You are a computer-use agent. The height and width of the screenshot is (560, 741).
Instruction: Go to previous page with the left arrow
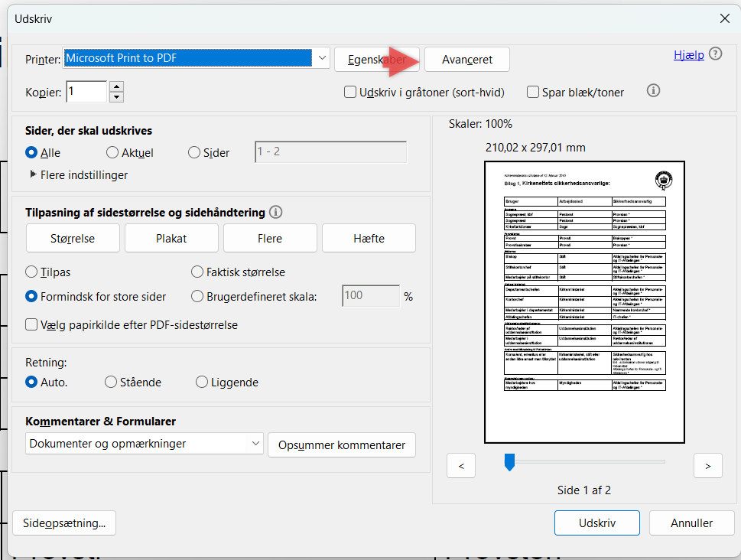coord(460,465)
